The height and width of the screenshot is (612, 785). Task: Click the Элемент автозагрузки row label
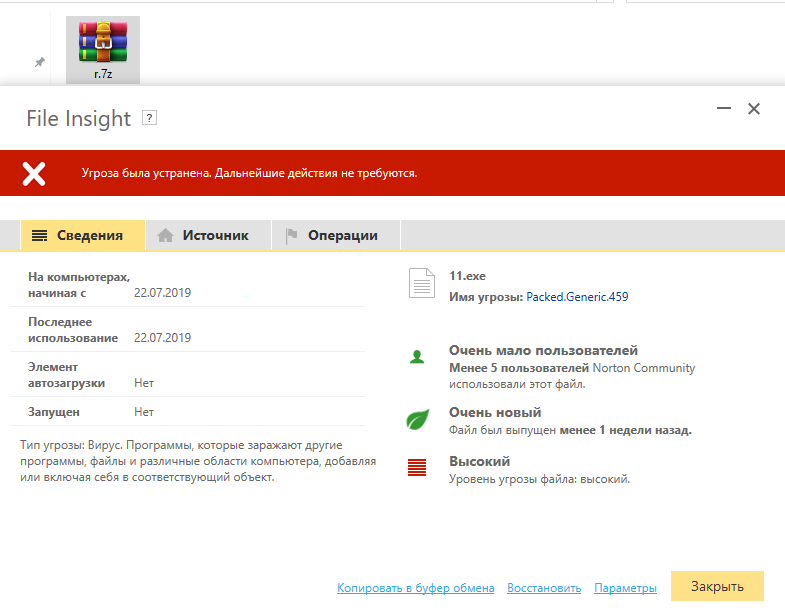tap(66, 375)
